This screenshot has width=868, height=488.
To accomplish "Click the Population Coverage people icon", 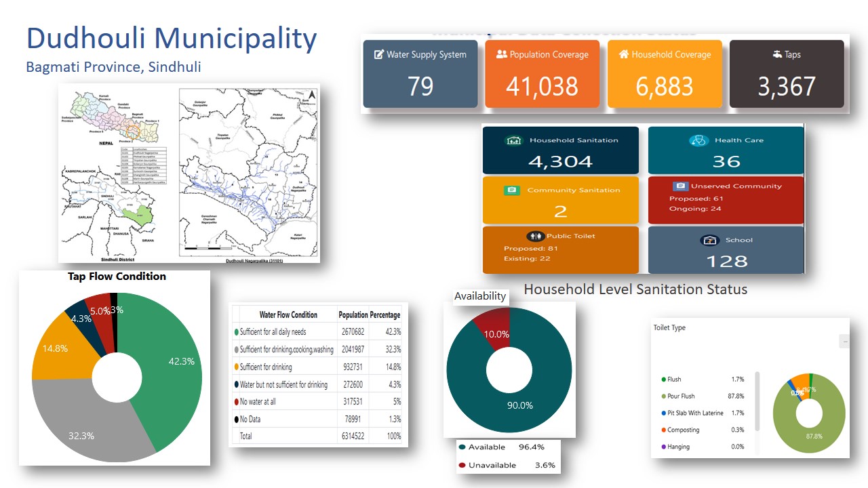I will click(x=502, y=54).
